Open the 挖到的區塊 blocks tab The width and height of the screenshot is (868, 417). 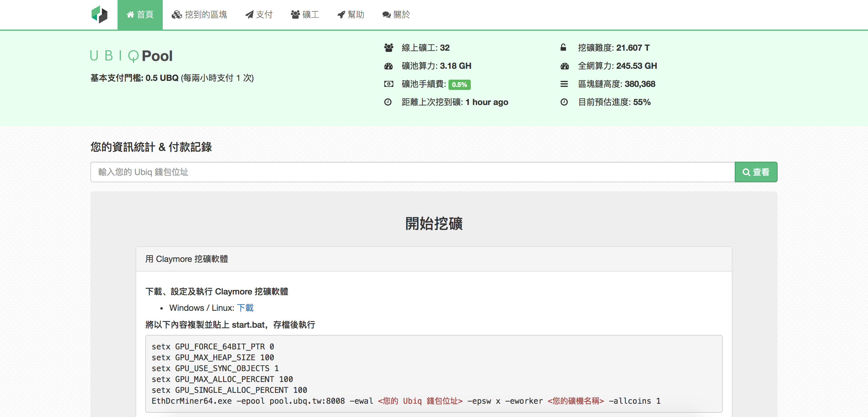point(199,15)
